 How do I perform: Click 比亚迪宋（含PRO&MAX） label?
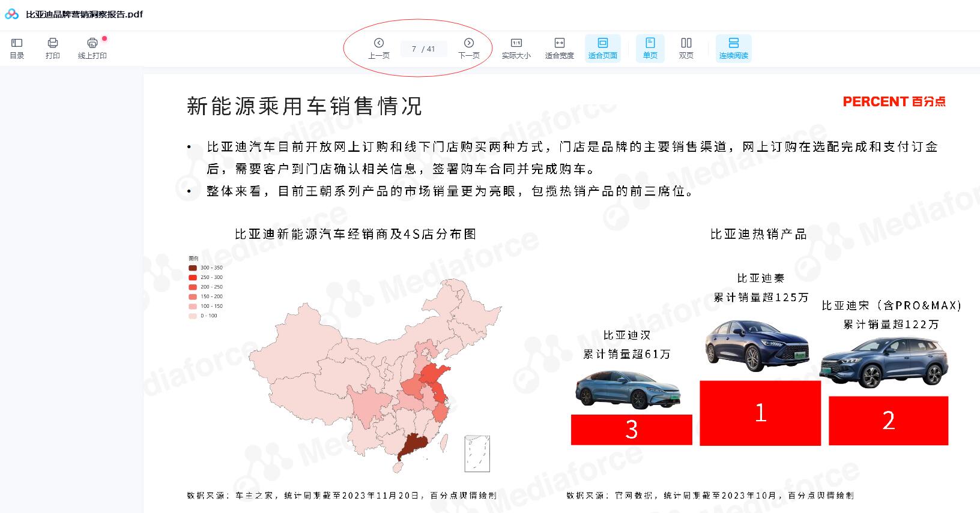pyautogui.click(x=892, y=306)
